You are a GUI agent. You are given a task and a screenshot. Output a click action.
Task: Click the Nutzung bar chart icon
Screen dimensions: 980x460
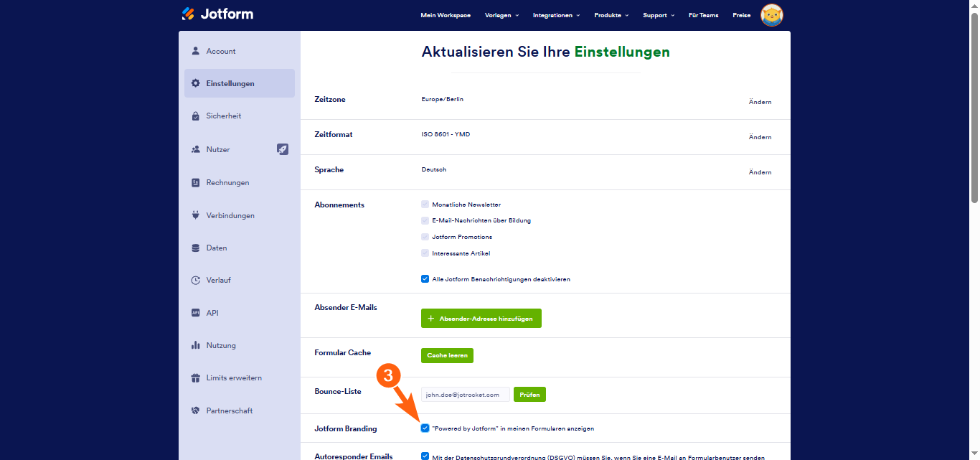point(195,345)
